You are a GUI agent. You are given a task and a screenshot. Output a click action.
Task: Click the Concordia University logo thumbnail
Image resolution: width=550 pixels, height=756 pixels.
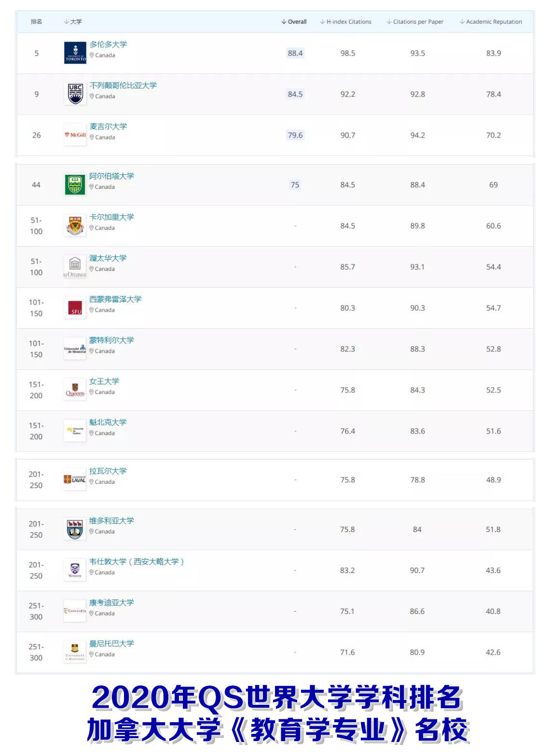[x=75, y=611]
